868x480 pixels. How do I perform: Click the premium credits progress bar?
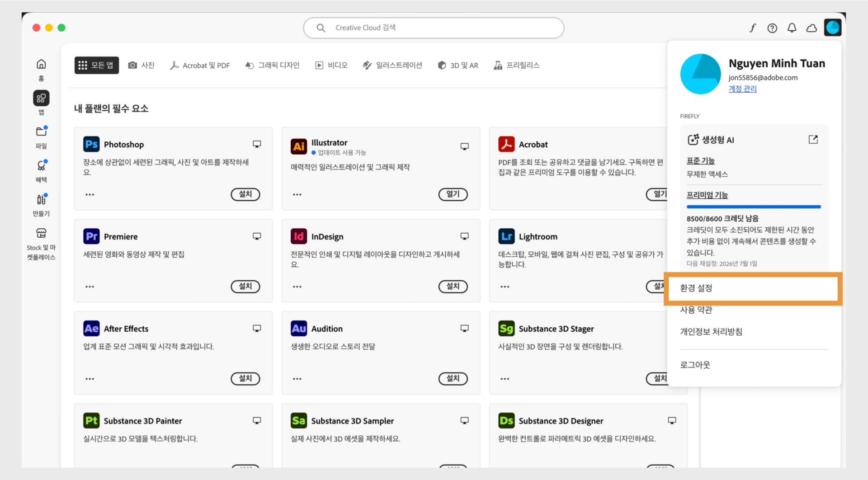coord(754,207)
